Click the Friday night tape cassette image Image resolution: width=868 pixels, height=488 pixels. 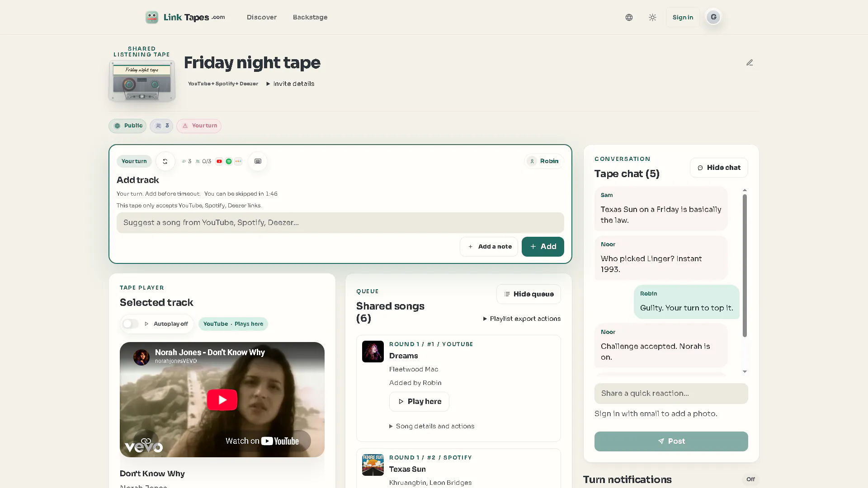pos(142,81)
